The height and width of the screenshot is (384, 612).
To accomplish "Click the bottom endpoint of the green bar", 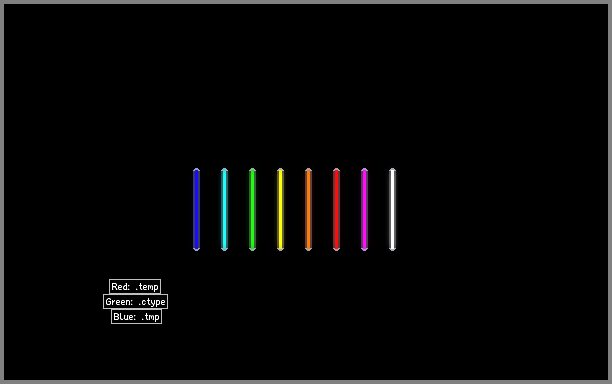I will coord(253,249).
